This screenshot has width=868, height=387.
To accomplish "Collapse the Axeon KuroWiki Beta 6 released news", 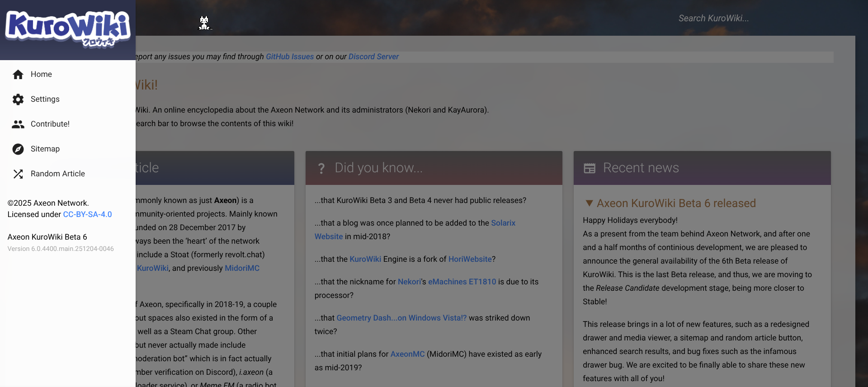I will tap(589, 203).
